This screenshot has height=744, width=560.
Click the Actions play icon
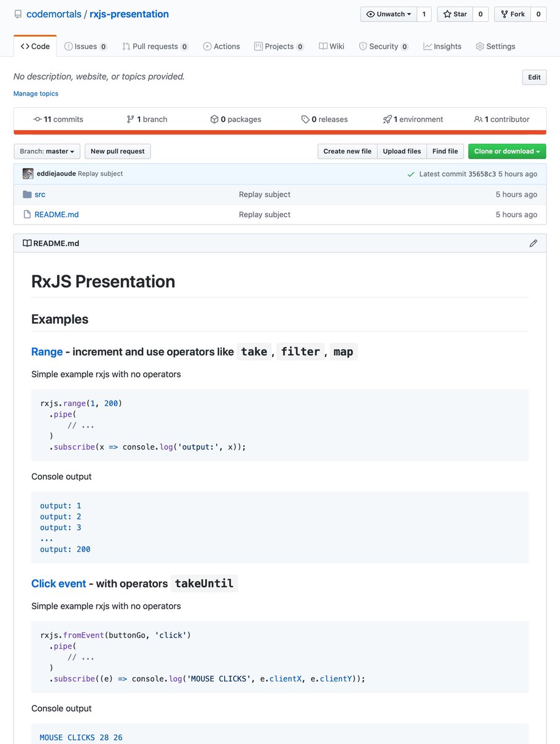pyautogui.click(x=207, y=46)
